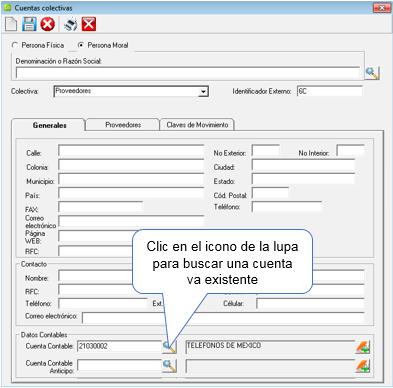The height and width of the screenshot is (388, 393).
Task: Click the Contacto Nombre input field
Action: click(x=96, y=276)
